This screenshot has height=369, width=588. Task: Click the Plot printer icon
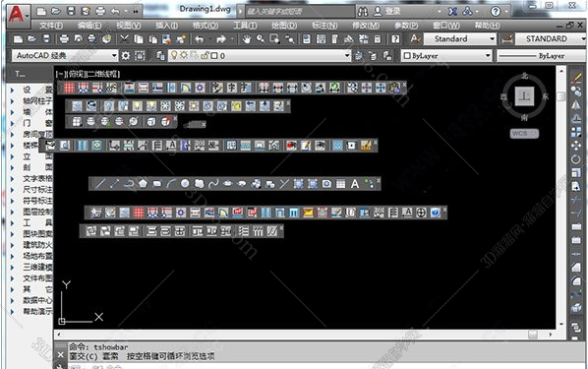pos(64,39)
